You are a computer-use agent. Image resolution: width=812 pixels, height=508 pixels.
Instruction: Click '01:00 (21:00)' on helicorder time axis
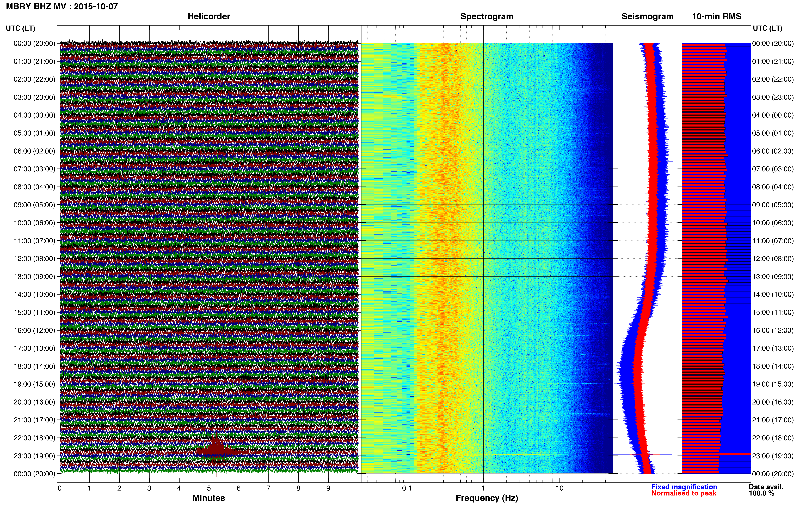(34, 62)
